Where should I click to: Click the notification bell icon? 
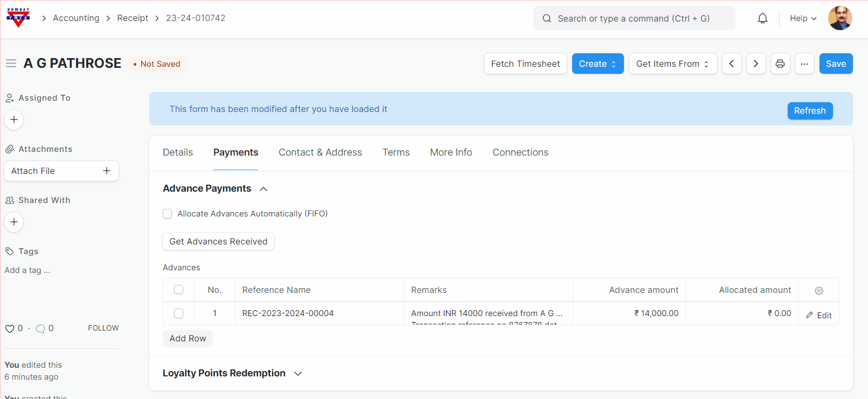coord(762,18)
